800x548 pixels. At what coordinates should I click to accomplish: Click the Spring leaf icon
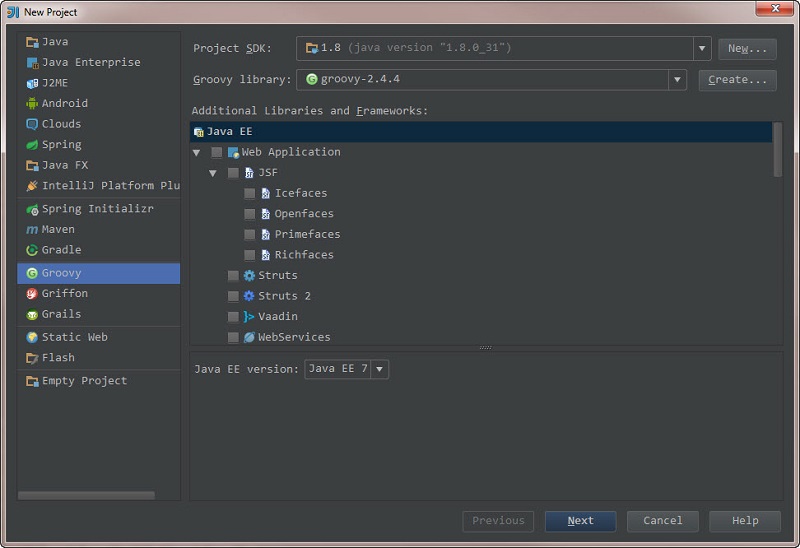[32, 145]
